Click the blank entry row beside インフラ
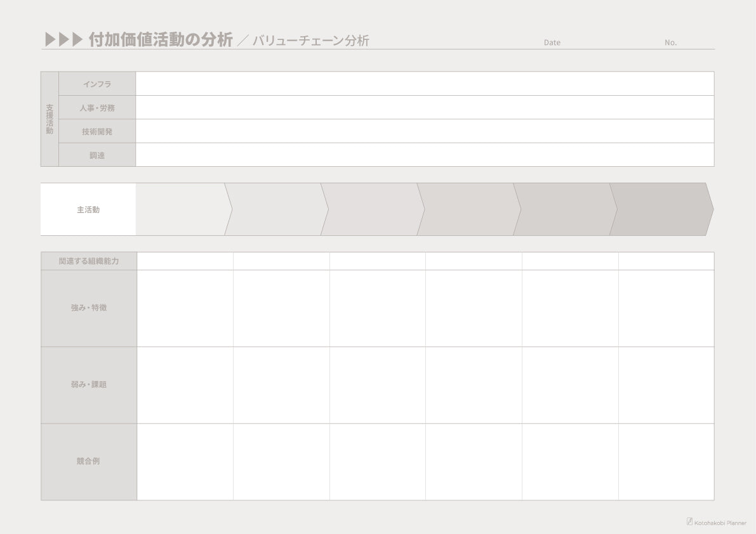Image resolution: width=756 pixels, height=534 pixels. point(425,84)
